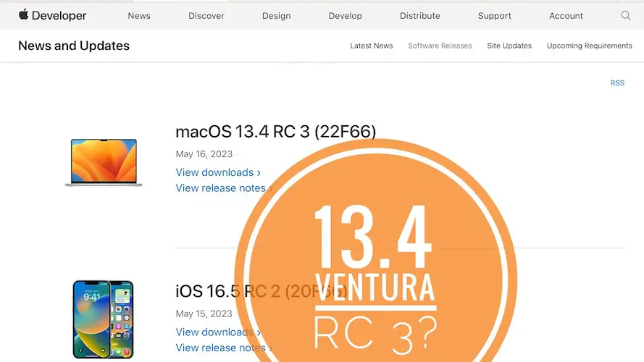Switch to the Site Updates tab
Viewport: 644px width, 362px height.
pos(509,46)
